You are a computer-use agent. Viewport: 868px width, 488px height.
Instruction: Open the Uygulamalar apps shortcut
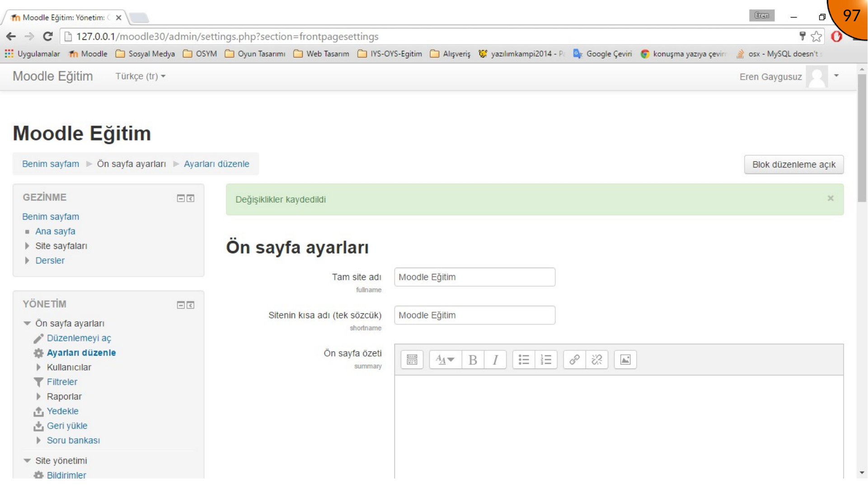click(x=32, y=54)
